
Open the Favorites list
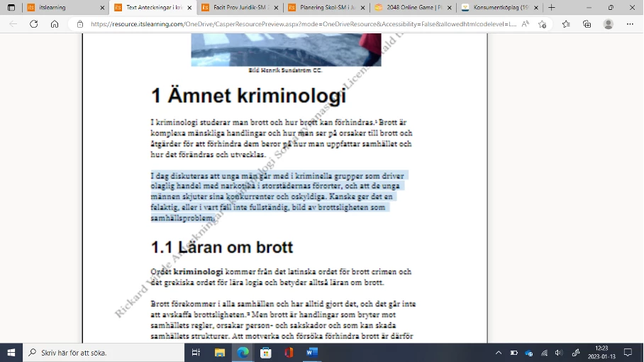(x=566, y=24)
